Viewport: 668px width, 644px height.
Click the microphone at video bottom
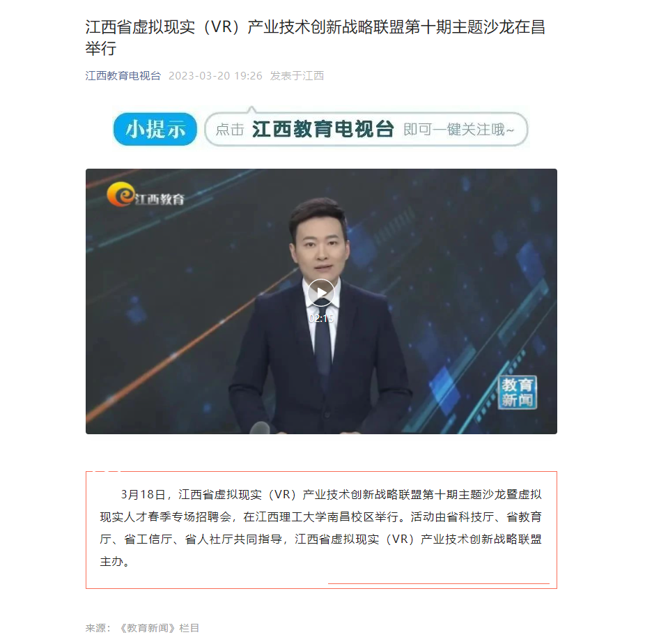[x=259, y=427]
